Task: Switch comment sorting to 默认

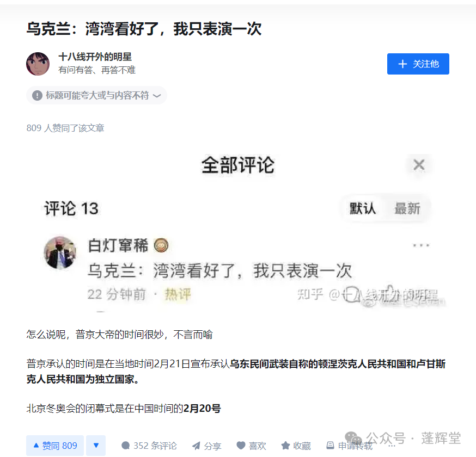Action: click(x=363, y=208)
